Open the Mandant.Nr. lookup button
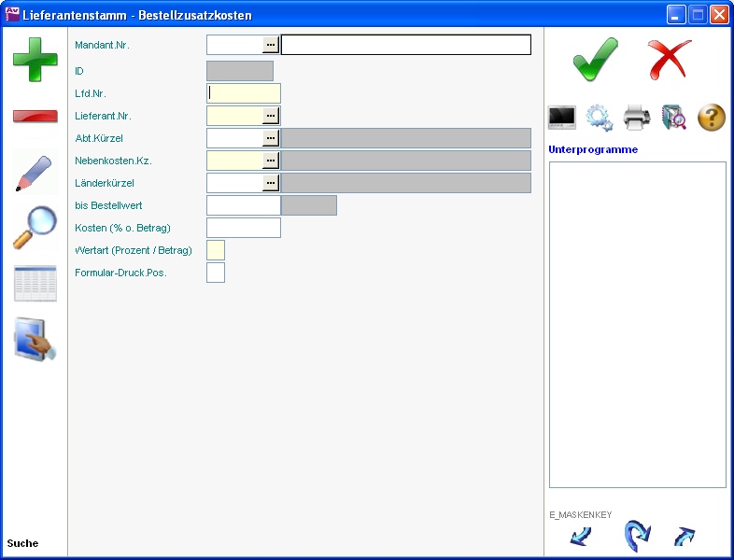 point(271,45)
